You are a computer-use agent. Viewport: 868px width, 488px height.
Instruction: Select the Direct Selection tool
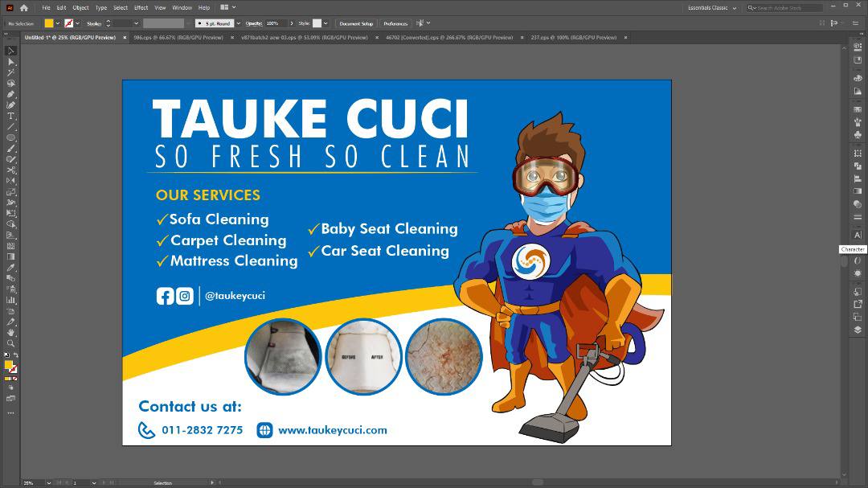click(x=11, y=62)
